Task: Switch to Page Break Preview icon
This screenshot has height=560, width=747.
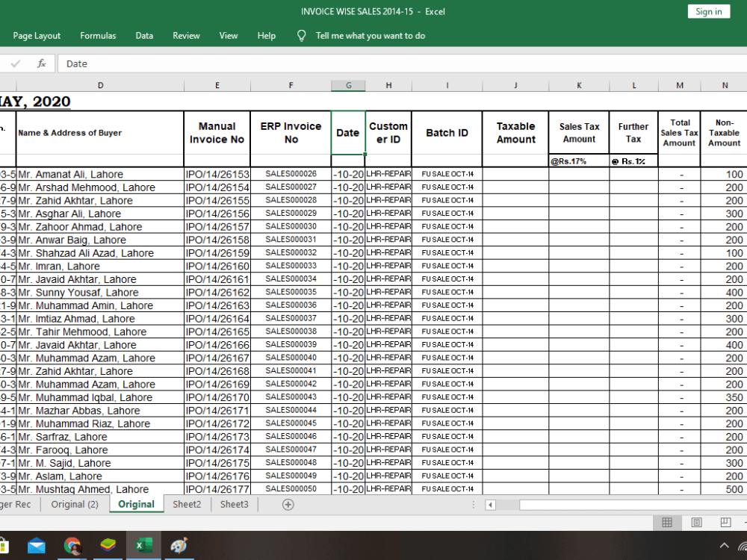Action: pyautogui.click(x=725, y=523)
